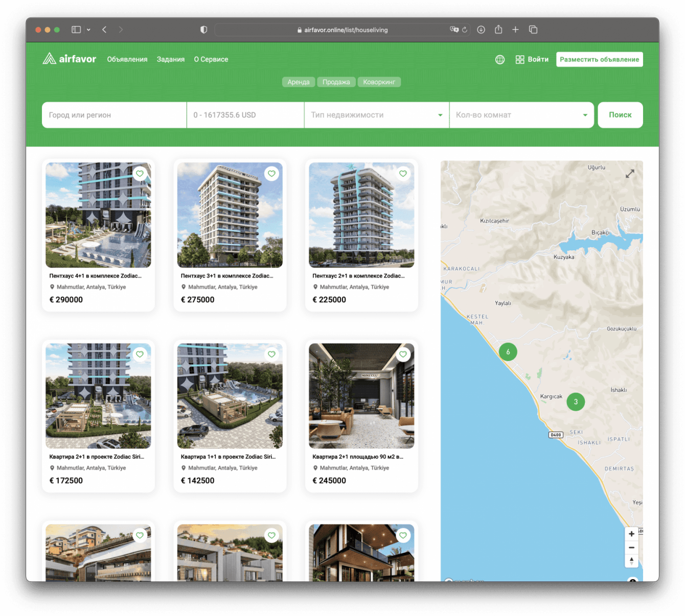Open the Safari share menu
This screenshot has height=616, width=685.
[498, 29]
